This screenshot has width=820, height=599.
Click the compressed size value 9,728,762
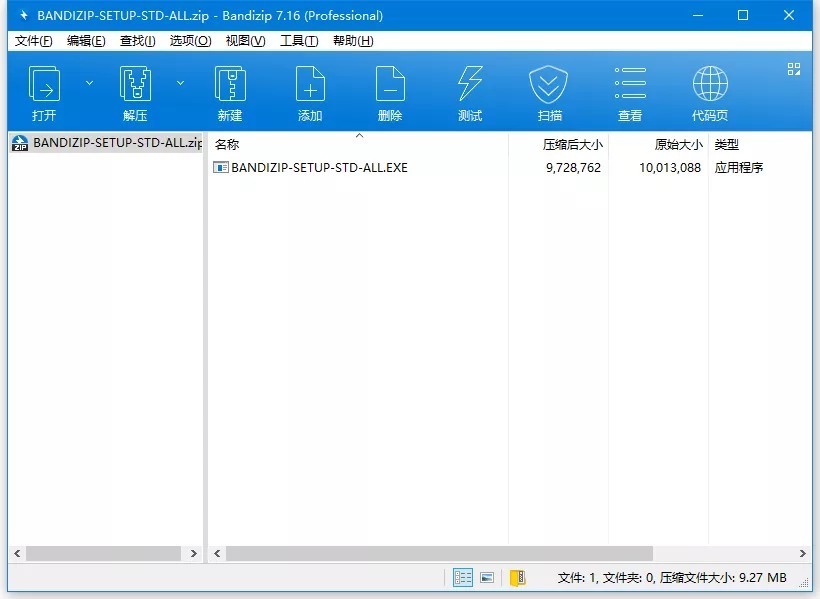pos(573,168)
